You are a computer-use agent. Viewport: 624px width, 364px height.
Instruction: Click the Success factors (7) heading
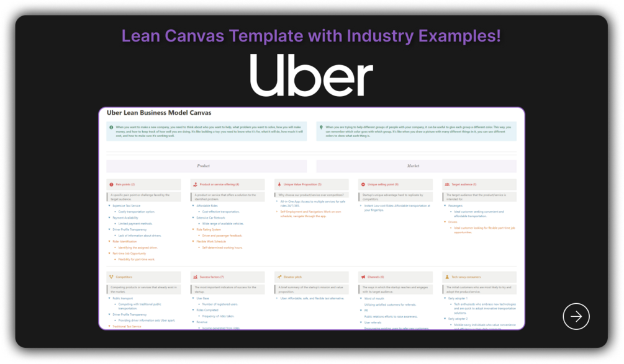tap(212, 277)
